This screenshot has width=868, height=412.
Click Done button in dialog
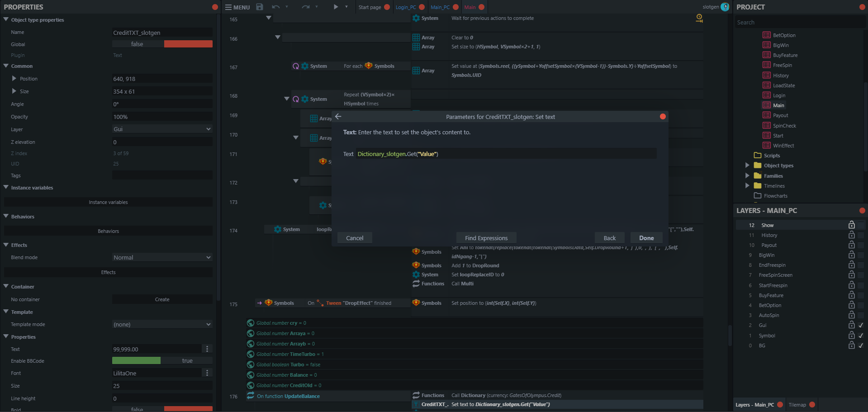(x=646, y=238)
